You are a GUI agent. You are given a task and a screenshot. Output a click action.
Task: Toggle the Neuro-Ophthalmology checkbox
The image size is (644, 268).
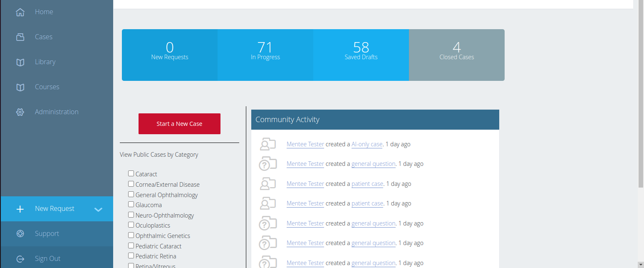(131, 215)
